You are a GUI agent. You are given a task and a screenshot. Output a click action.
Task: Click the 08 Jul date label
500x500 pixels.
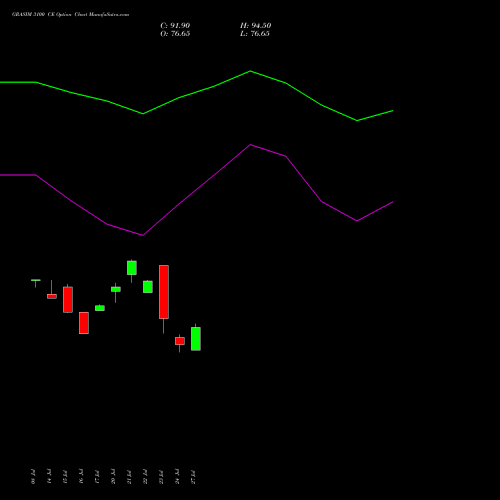pos(33,477)
